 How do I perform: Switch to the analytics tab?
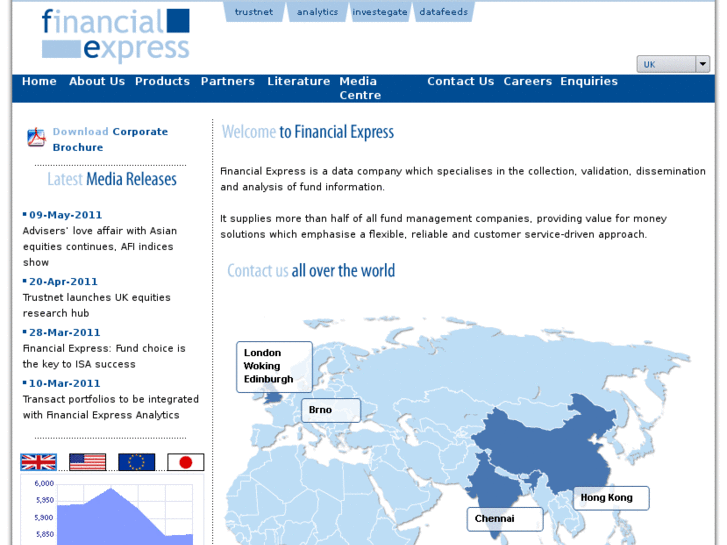click(317, 12)
